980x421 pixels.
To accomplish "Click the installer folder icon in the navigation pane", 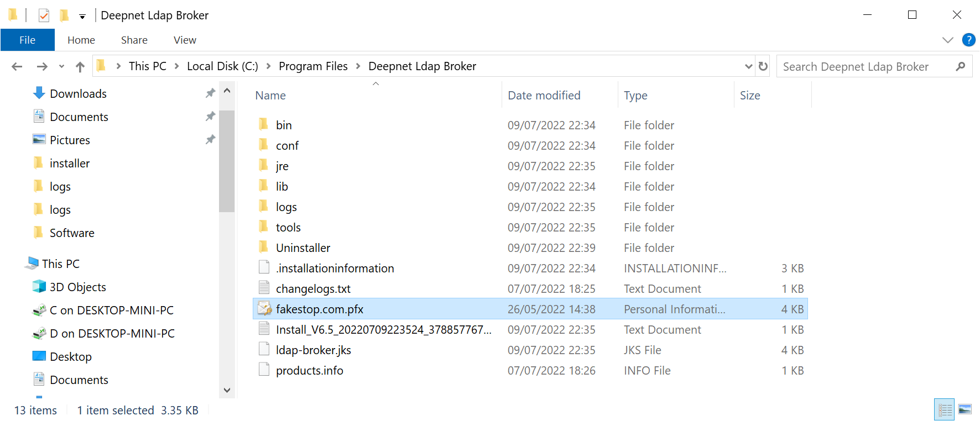I will [38, 163].
